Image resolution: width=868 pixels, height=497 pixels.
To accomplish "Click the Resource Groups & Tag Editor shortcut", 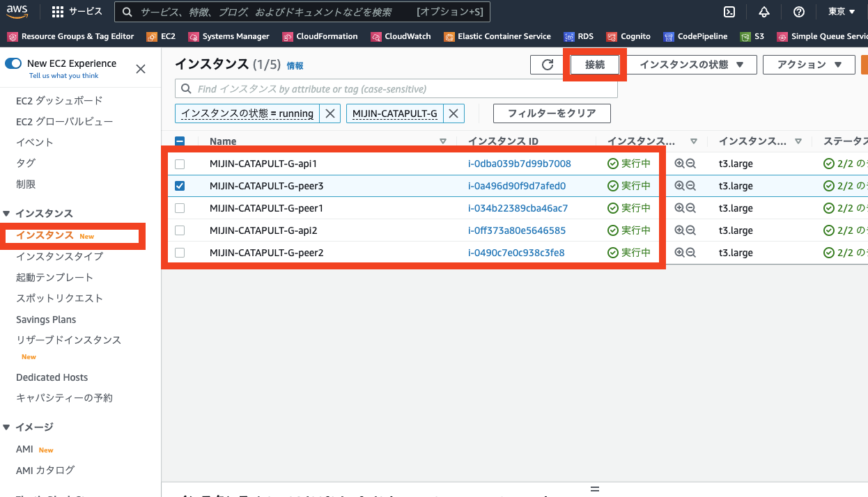I will (70, 36).
